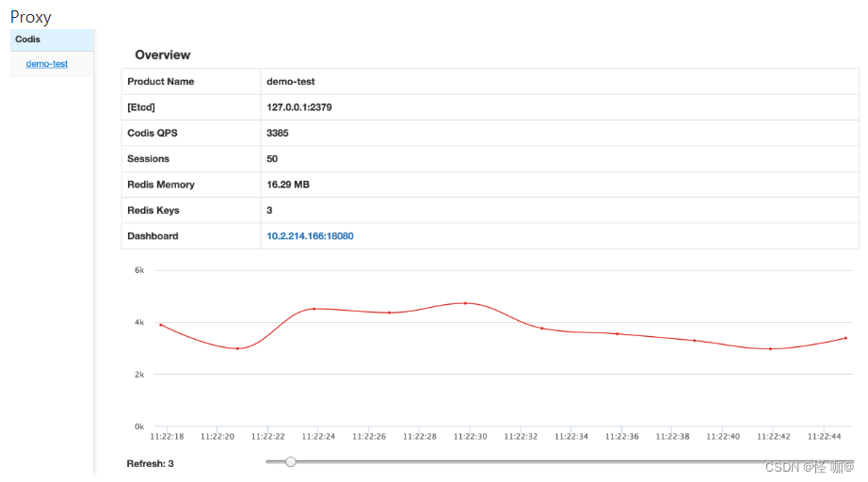Select the Redis Memory value 16.29 MB
This screenshot has height=482, width=868.
[x=288, y=185]
